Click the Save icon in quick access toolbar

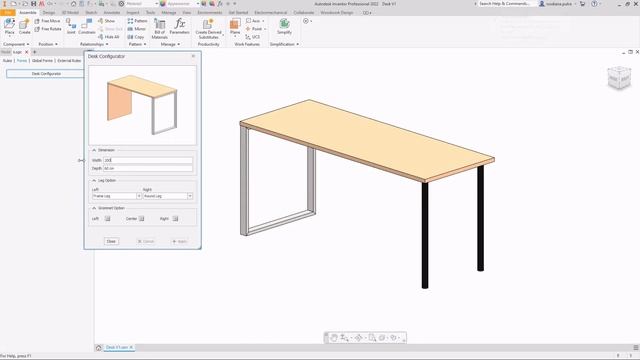pyautogui.click(x=33, y=4)
